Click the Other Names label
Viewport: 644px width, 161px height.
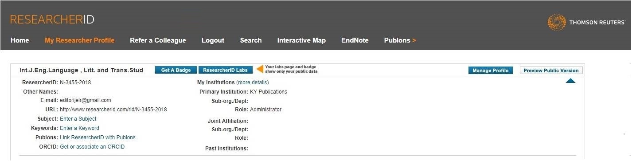[40, 92]
